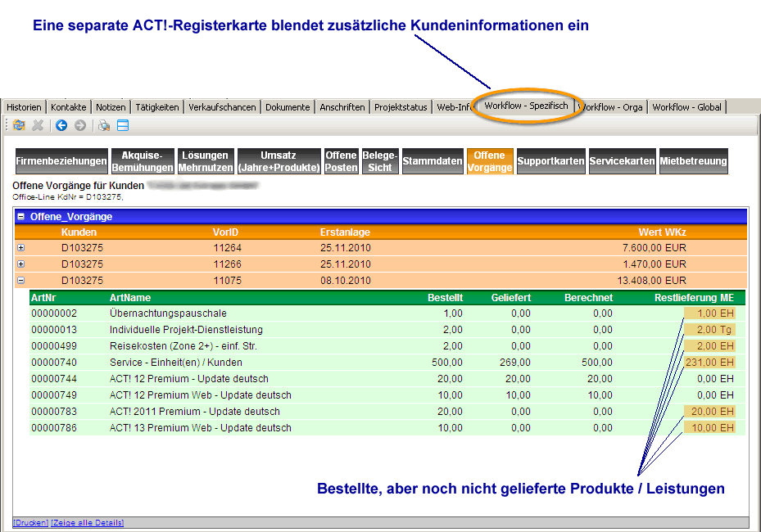This screenshot has height=532, width=761.
Task: Click the grey stop X toolbar icon
Action: (x=38, y=125)
